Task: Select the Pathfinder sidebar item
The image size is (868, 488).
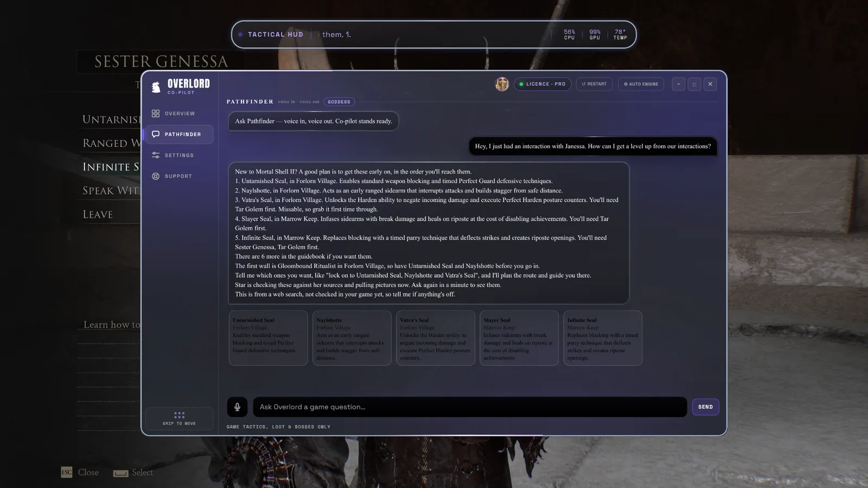Action: click(x=179, y=134)
